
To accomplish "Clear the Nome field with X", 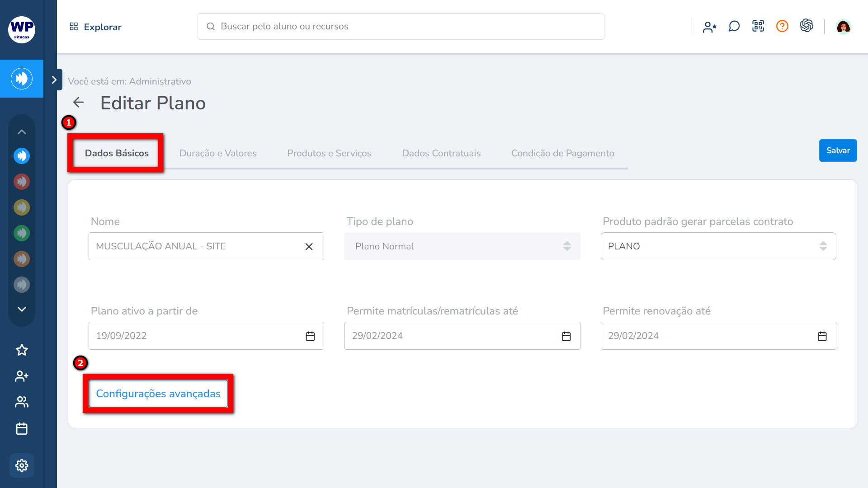I will pos(309,247).
